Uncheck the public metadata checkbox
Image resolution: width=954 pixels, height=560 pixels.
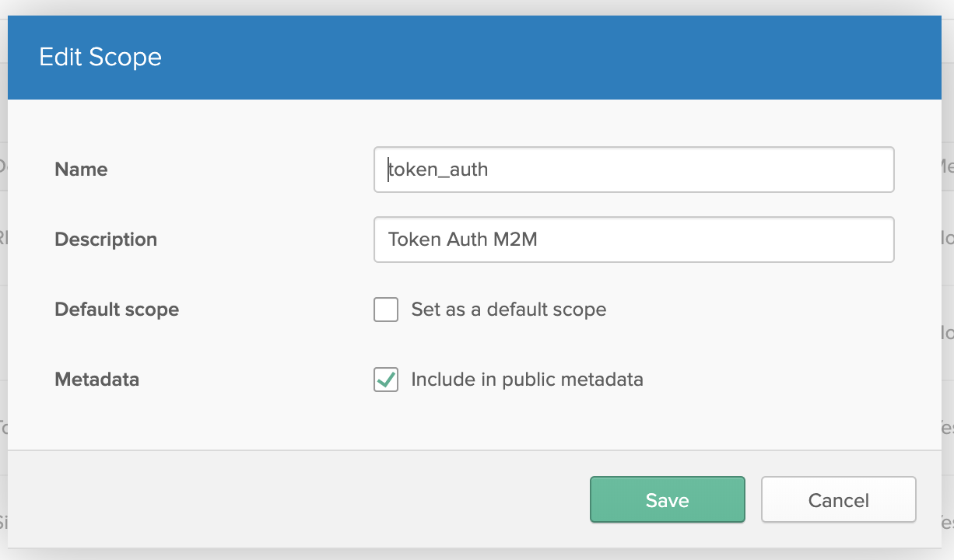386,380
